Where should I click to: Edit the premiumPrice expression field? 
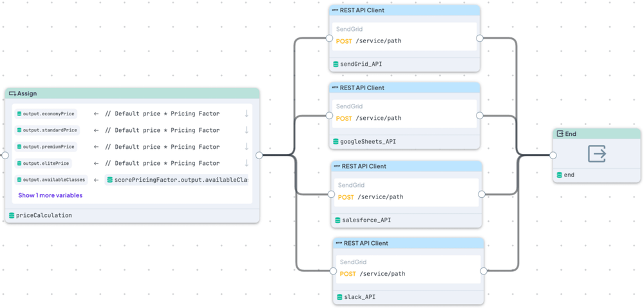(x=162, y=147)
